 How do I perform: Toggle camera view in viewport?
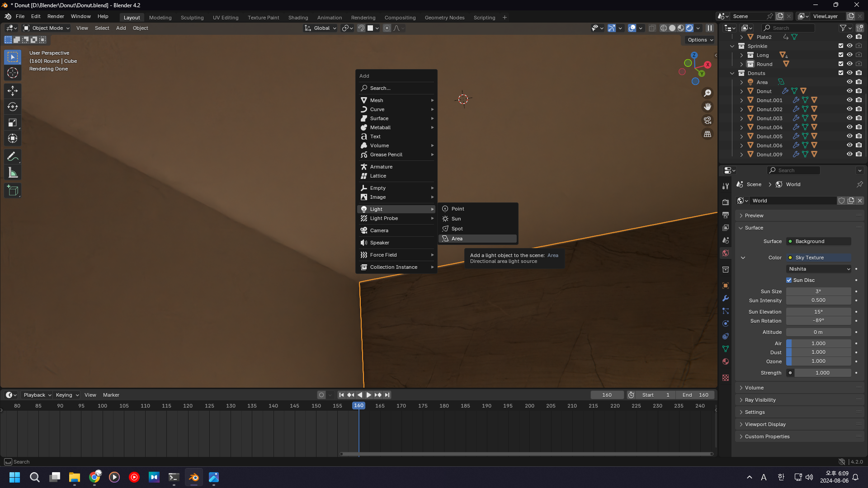pos(708,120)
